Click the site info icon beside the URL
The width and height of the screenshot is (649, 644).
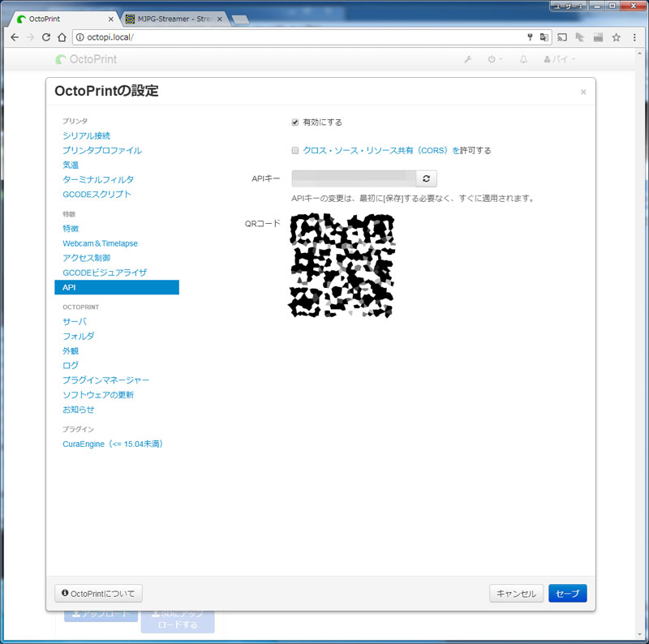click(x=80, y=37)
